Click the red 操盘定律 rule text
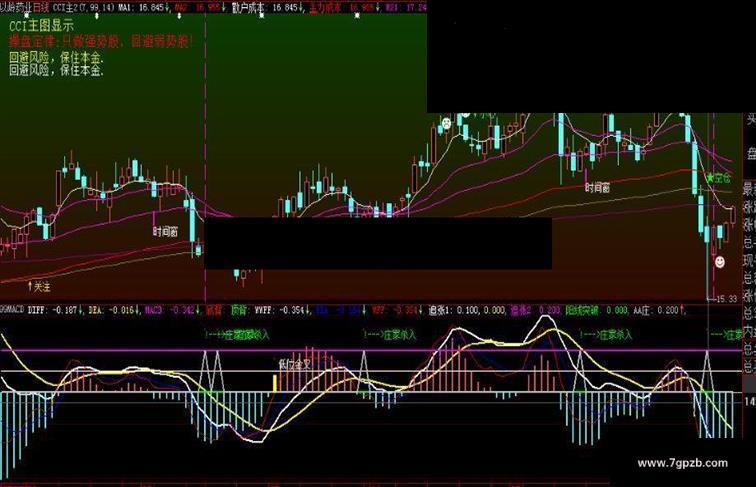This screenshot has height=487, width=756. [100, 42]
